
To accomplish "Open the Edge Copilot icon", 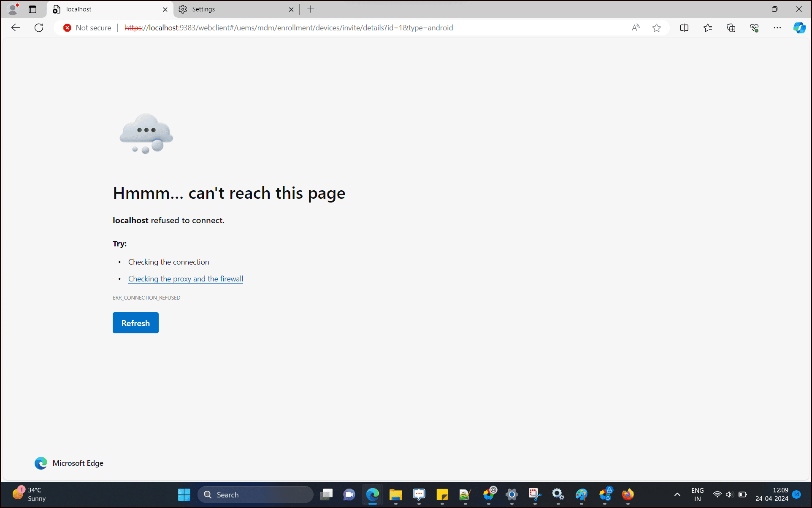I will (799, 27).
